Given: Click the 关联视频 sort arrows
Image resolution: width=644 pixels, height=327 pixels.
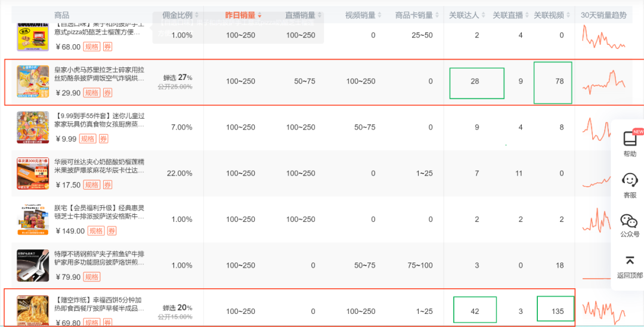Looking at the screenshot, I should (568, 16).
